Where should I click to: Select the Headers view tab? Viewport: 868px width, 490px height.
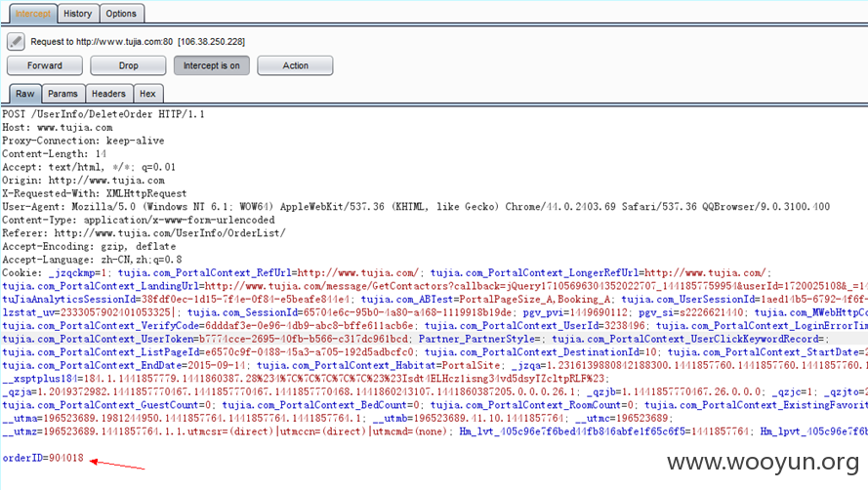(108, 94)
